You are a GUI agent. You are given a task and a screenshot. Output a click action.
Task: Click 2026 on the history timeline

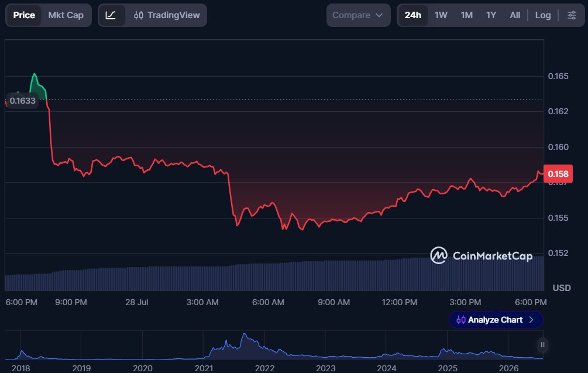pyautogui.click(x=508, y=368)
